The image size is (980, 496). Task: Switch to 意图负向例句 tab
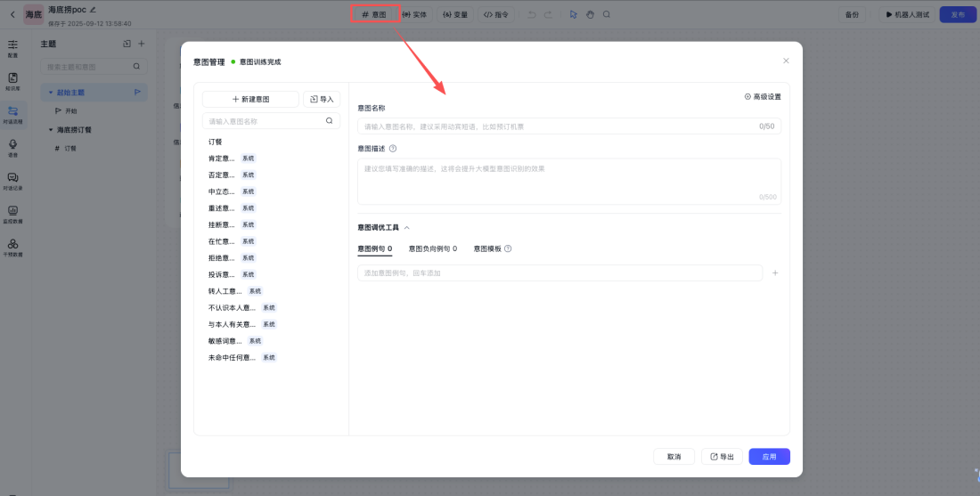click(x=432, y=248)
